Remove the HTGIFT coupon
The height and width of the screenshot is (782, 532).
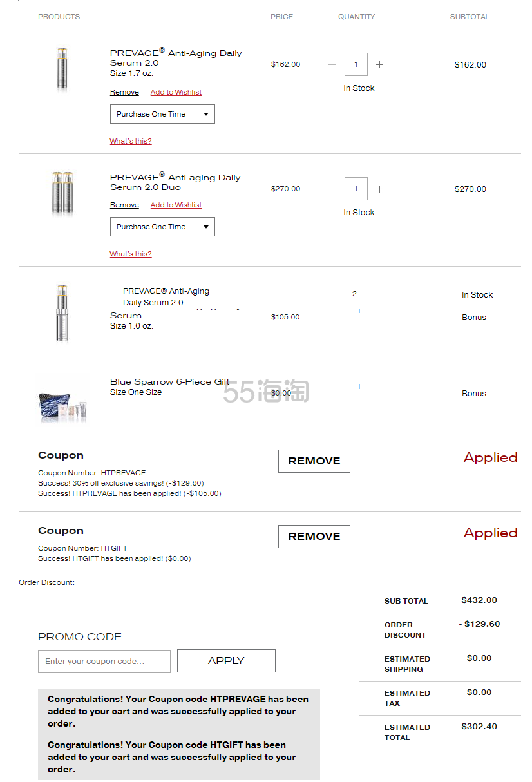coord(314,537)
